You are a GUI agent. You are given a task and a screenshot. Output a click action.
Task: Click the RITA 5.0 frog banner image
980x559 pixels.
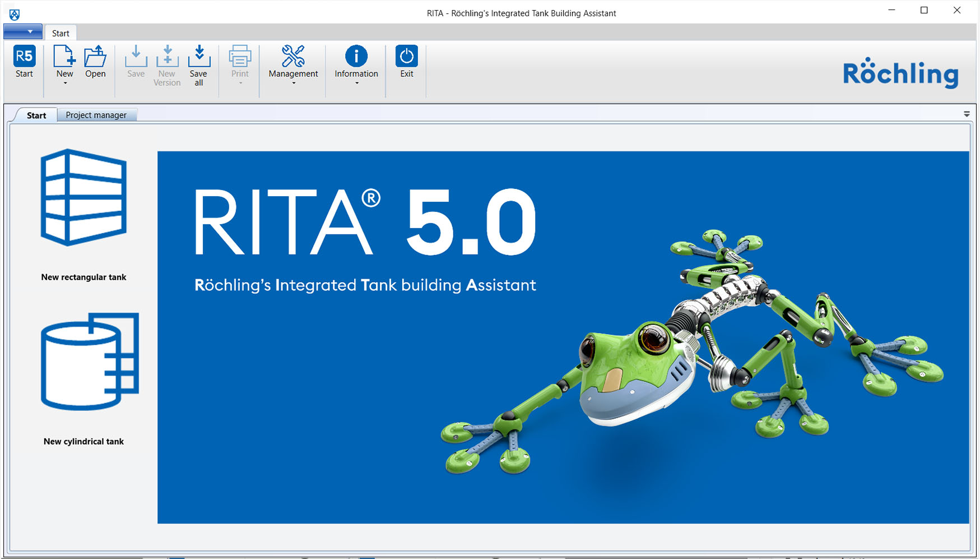[x=563, y=337]
